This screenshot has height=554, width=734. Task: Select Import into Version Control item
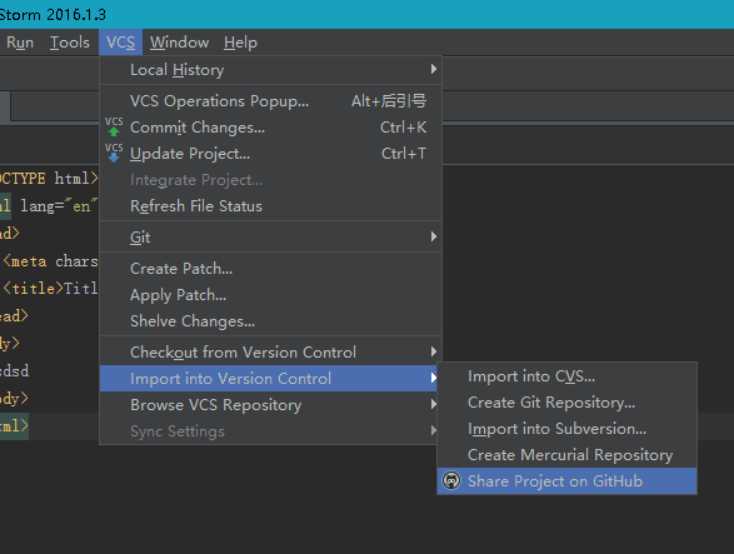pos(269,378)
